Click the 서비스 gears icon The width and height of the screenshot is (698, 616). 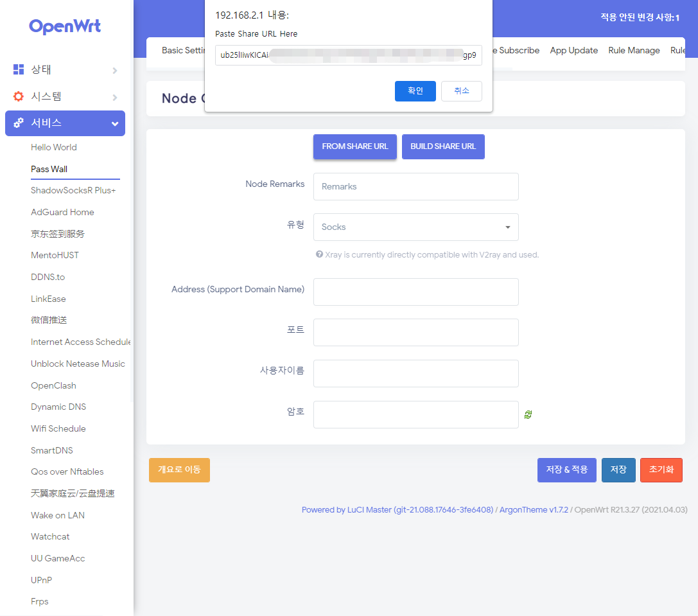click(x=18, y=123)
